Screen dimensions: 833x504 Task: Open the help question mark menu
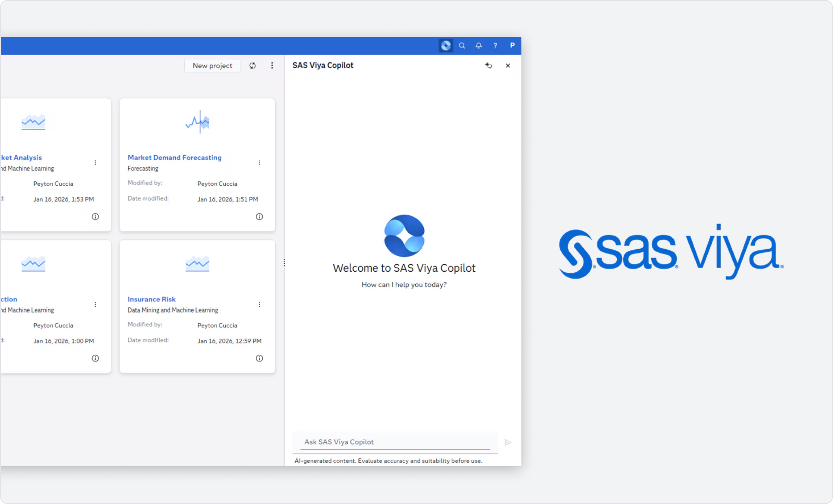pos(495,45)
